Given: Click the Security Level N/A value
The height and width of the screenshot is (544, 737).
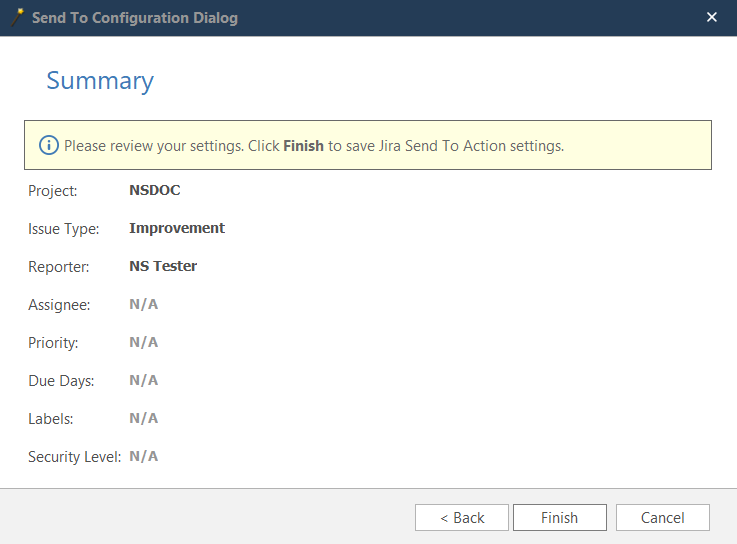Looking at the screenshot, I should pyautogui.click(x=144, y=456).
